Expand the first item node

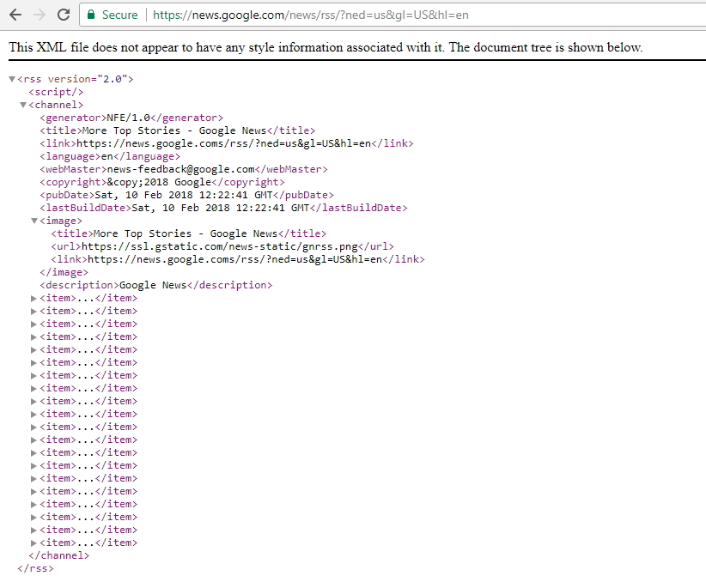pyautogui.click(x=33, y=298)
